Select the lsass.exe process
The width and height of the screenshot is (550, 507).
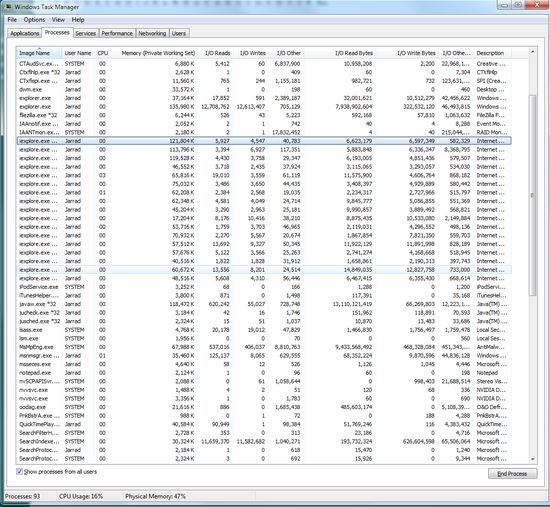point(264,330)
